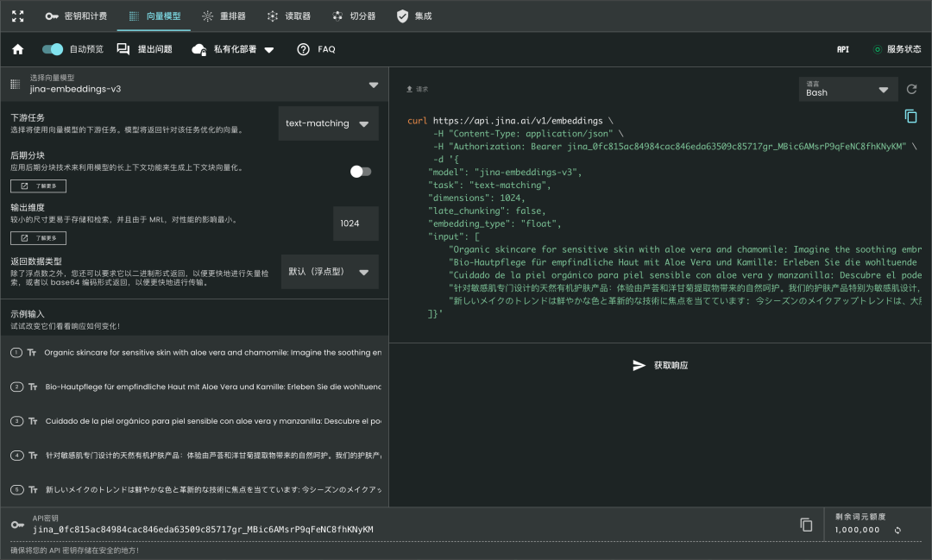Refresh the request panel
The height and width of the screenshot is (560, 932).
[911, 89]
